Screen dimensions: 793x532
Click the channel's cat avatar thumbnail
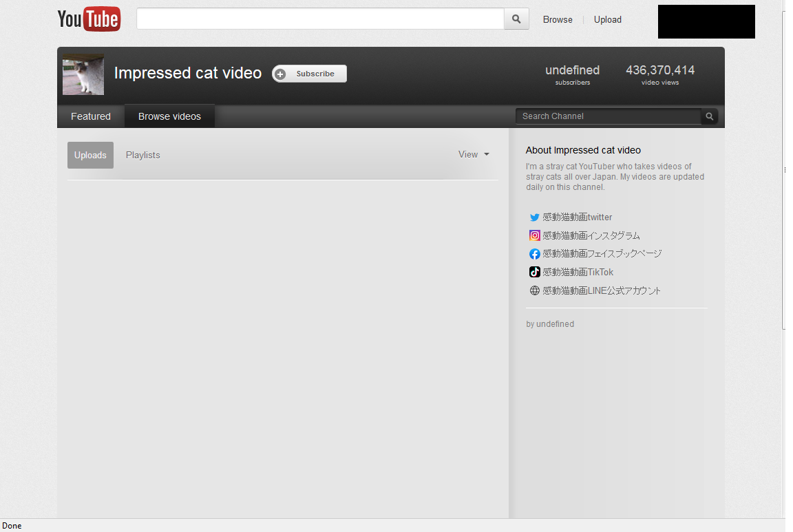(83, 74)
